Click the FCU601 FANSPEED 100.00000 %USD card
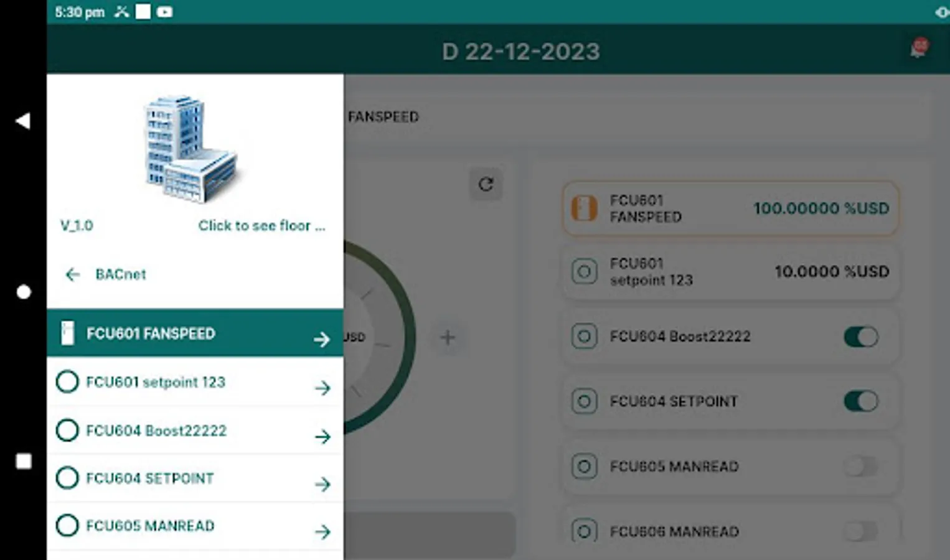950x560 pixels. click(x=730, y=208)
